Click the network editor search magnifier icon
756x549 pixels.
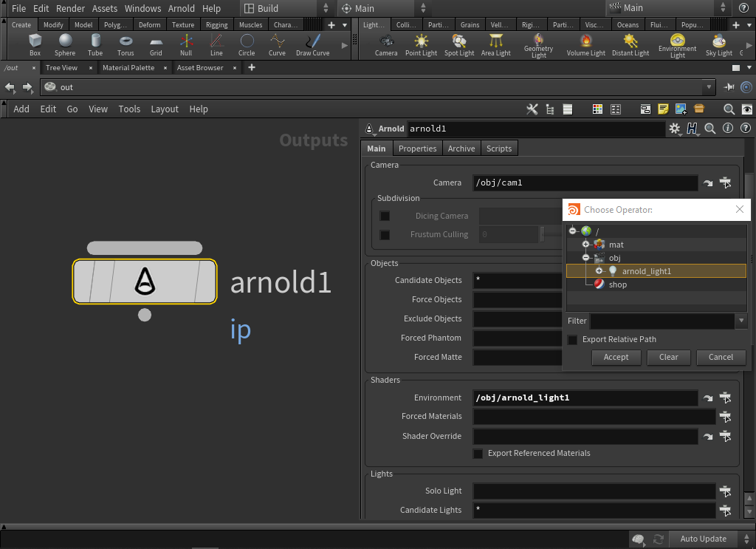(x=729, y=109)
